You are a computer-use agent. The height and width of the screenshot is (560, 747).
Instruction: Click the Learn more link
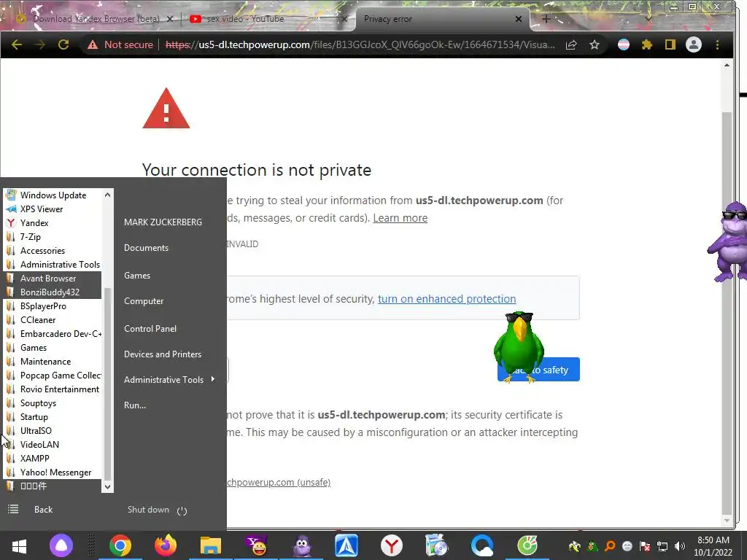coord(400,218)
